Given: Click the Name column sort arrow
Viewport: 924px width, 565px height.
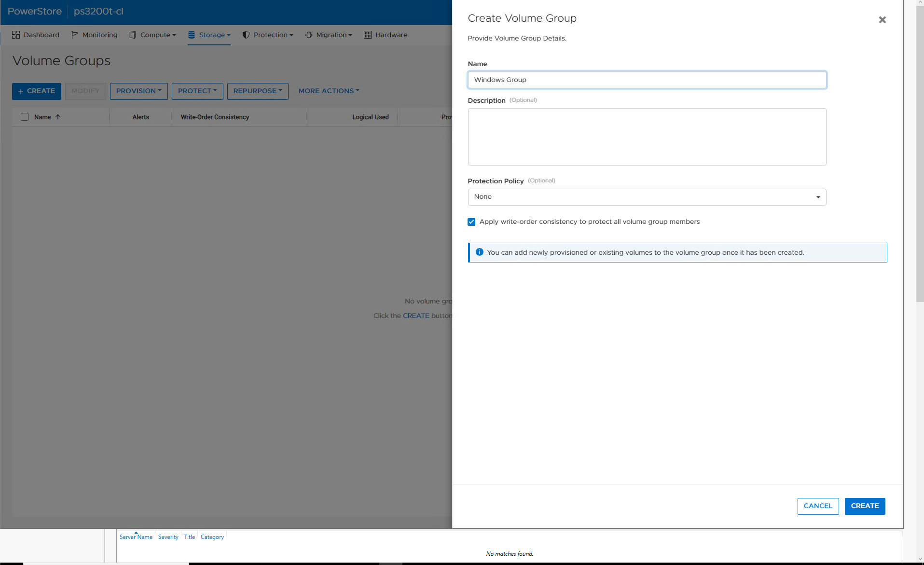Looking at the screenshot, I should tap(58, 117).
